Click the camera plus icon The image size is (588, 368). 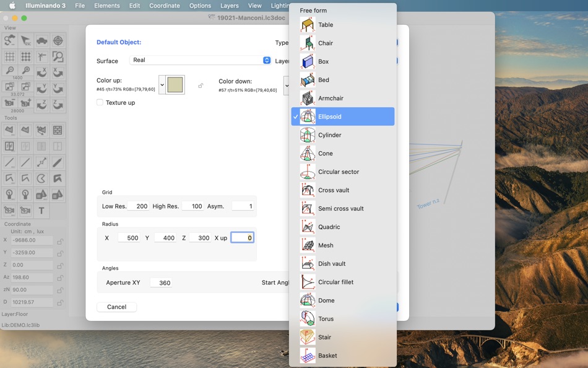pyautogui.click(x=25, y=103)
